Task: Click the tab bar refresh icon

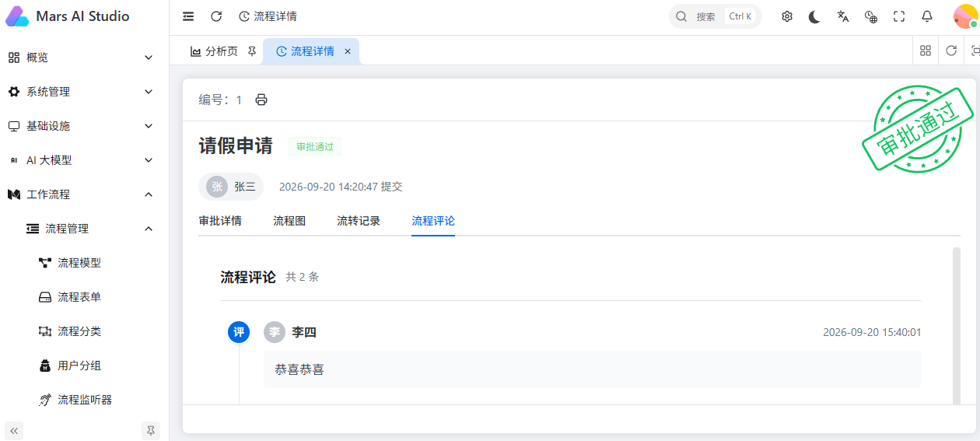Action: (951, 51)
